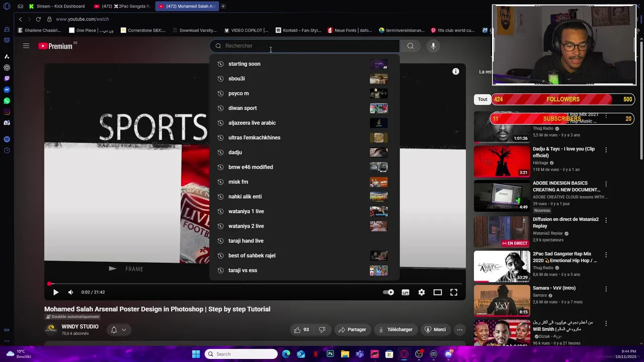Switch to 2Pac Gangsta Rap tab
644x362 pixels.
(122, 6)
